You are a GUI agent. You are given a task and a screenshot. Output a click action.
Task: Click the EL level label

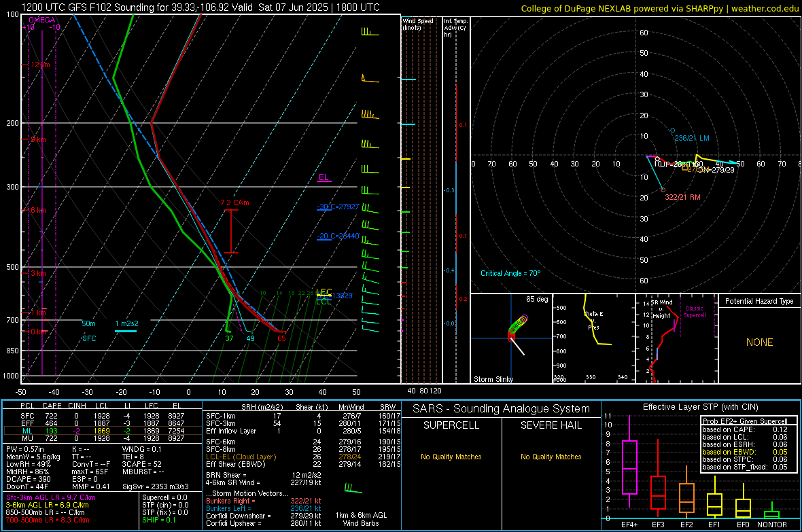tap(324, 177)
